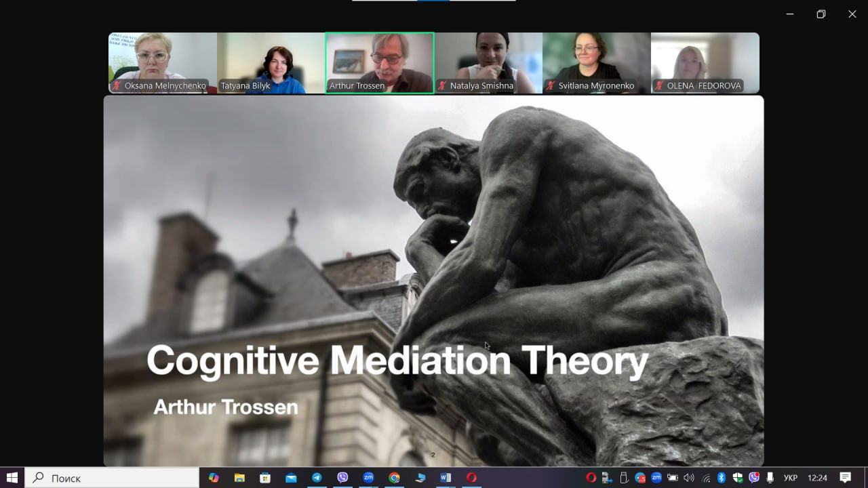Click the Viber tray icon

click(x=754, y=478)
